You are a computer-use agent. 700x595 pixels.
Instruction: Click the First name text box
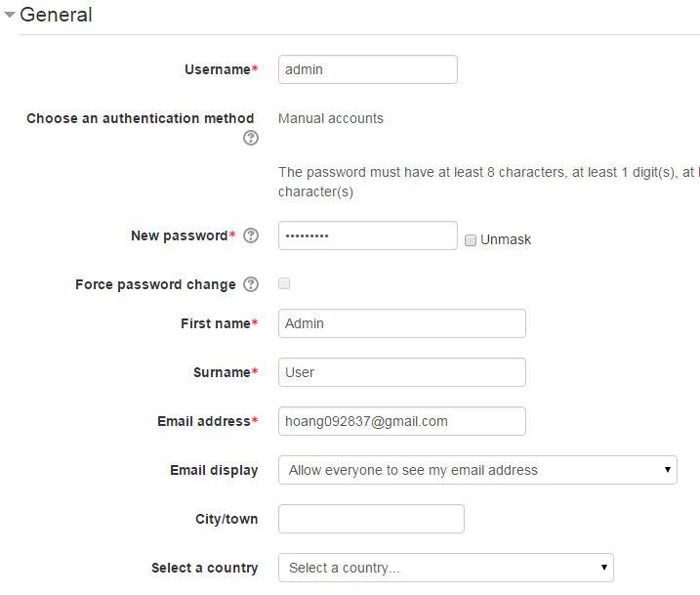point(401,323)
